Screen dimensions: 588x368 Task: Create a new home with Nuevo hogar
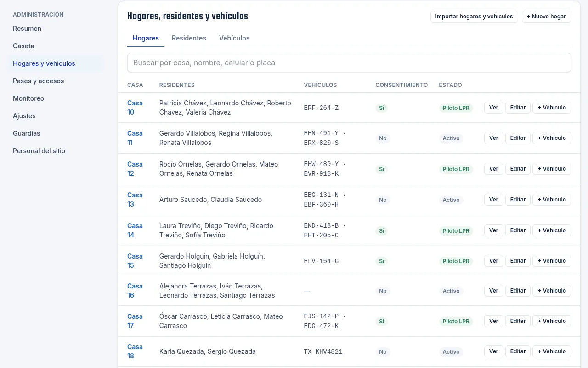coord(546,17)
